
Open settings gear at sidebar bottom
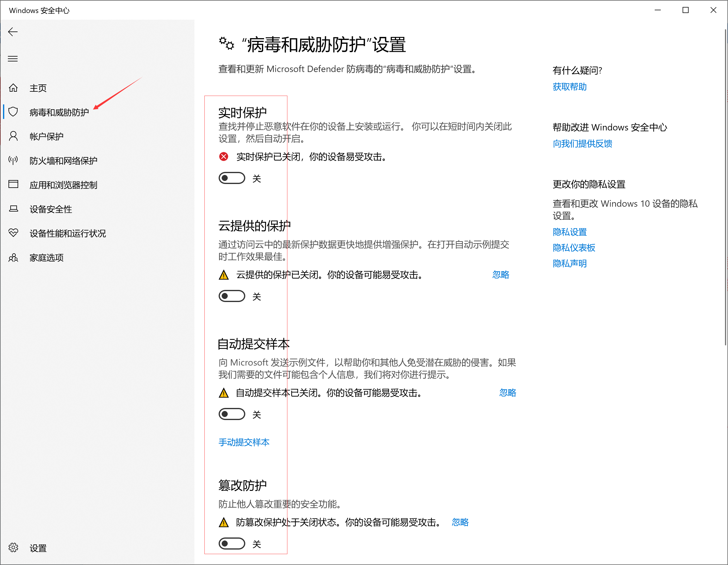coord(13,548)
